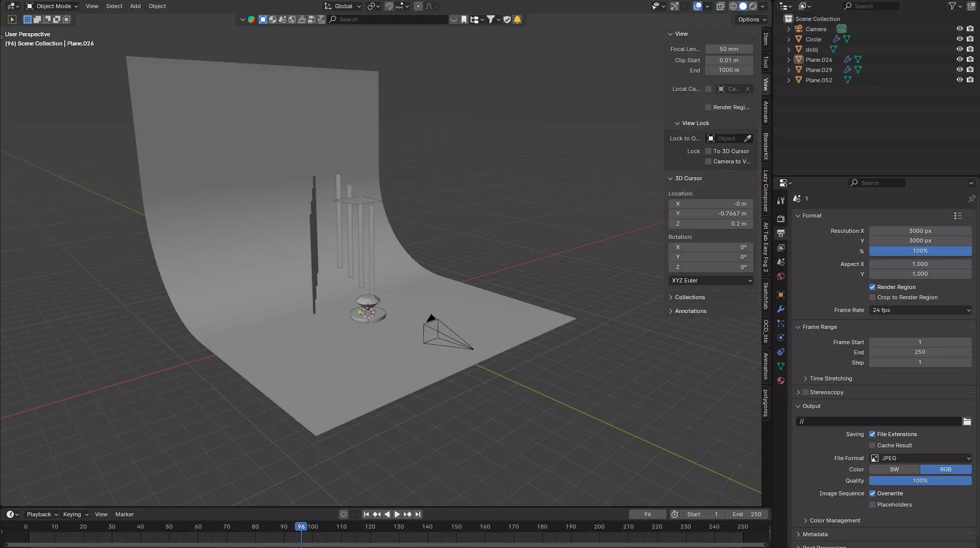
Task: Open the timeline Playback menu button
Action: [42, 514]
